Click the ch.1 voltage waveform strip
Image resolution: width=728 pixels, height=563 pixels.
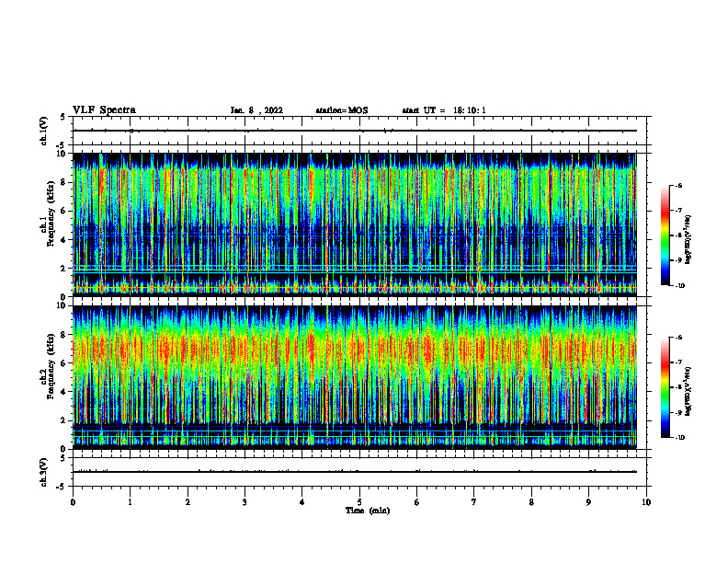359,131
